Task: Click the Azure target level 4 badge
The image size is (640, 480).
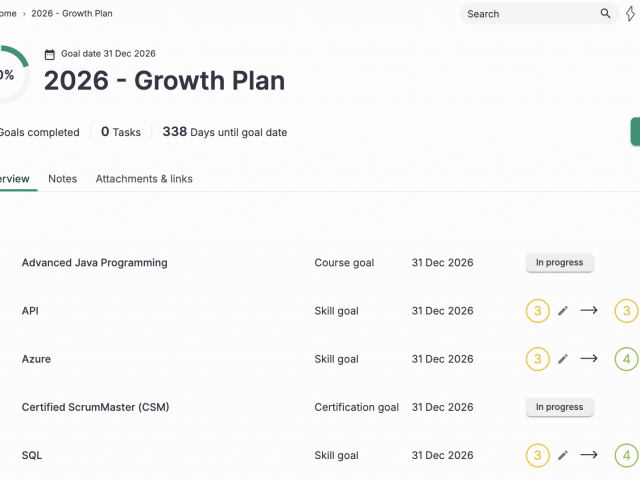Action: 626,359
